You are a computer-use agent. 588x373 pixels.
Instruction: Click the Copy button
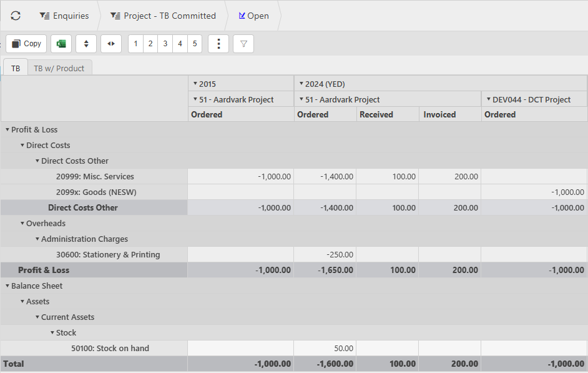coord(26,44)
